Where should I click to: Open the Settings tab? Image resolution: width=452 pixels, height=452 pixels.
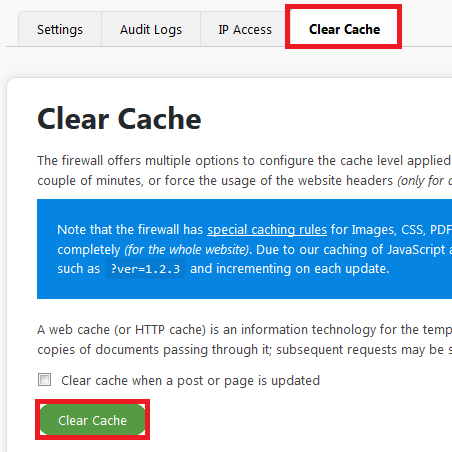[x=60, y=30]
